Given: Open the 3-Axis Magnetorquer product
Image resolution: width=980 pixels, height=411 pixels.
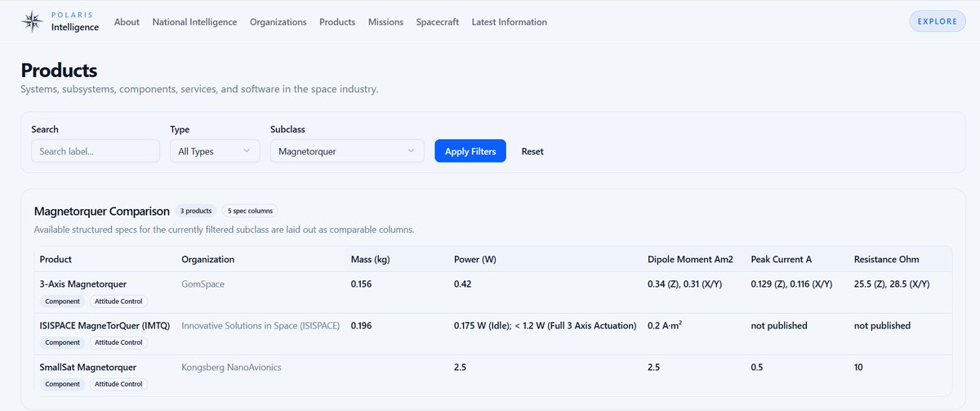Looking at the screenshot, I should pyautogui.click(x=83, y=284).
